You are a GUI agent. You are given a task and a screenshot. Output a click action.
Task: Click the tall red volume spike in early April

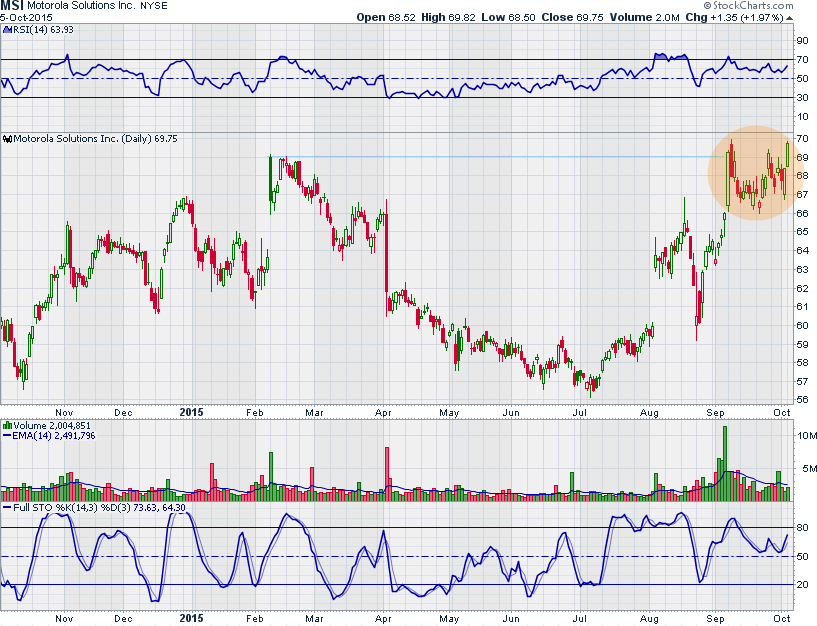(x=387, y=474)
